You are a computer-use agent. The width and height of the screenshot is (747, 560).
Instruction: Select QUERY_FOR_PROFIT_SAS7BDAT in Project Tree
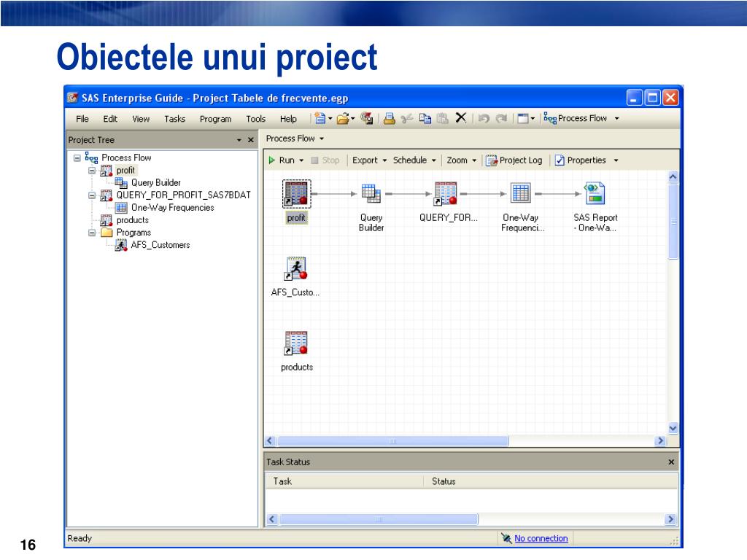(183, 195)
